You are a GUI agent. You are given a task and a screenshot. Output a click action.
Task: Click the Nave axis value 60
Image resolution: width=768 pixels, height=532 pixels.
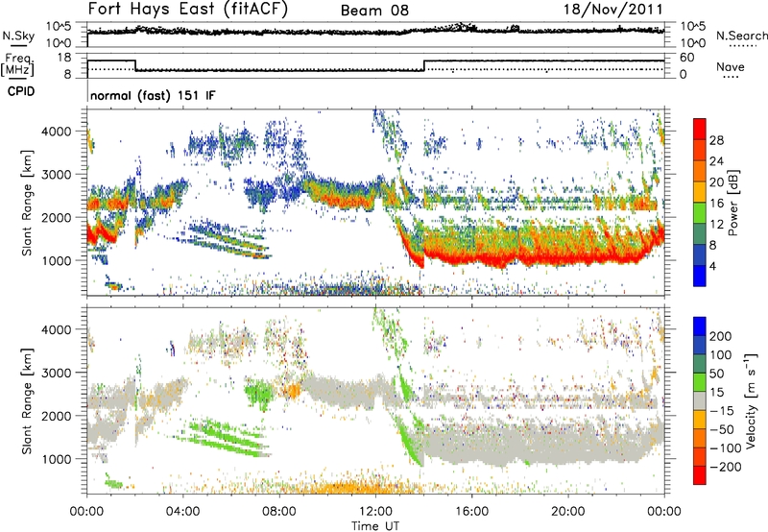pos(687,58)
